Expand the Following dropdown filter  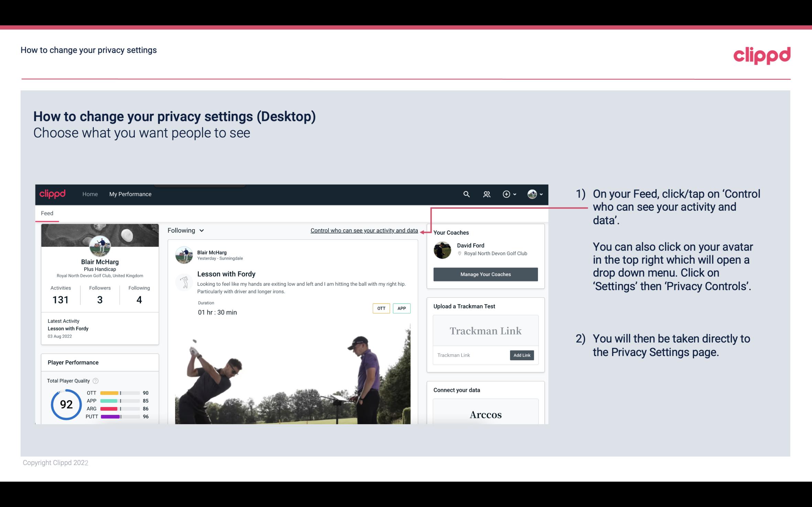[x=185, y=230]
